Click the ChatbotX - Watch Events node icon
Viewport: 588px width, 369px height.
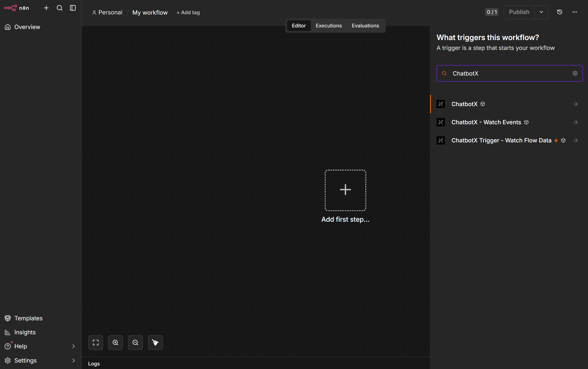point(441,122)
